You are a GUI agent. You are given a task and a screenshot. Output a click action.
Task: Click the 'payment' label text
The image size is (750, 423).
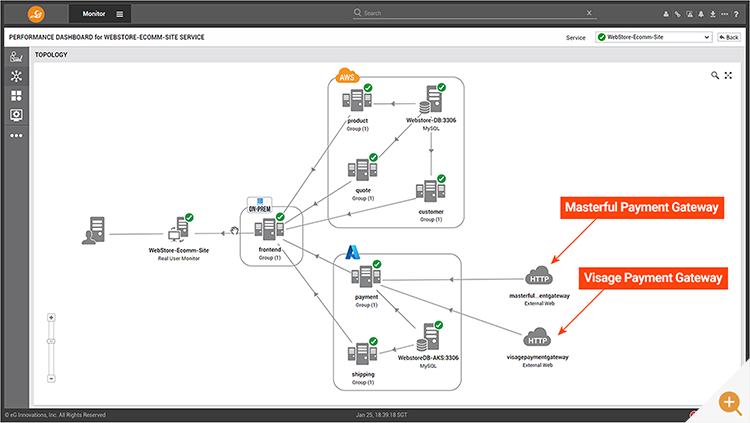[366, 297]
